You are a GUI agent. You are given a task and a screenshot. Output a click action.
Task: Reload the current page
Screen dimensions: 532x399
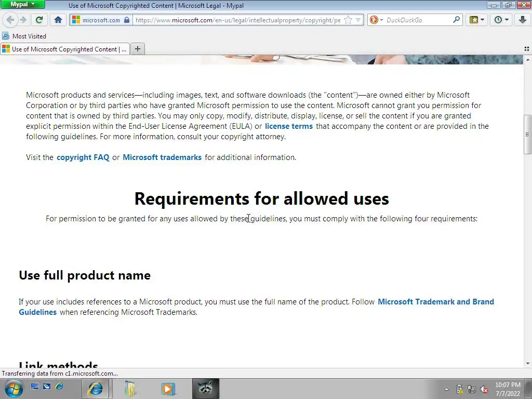(x=39, y=20)
